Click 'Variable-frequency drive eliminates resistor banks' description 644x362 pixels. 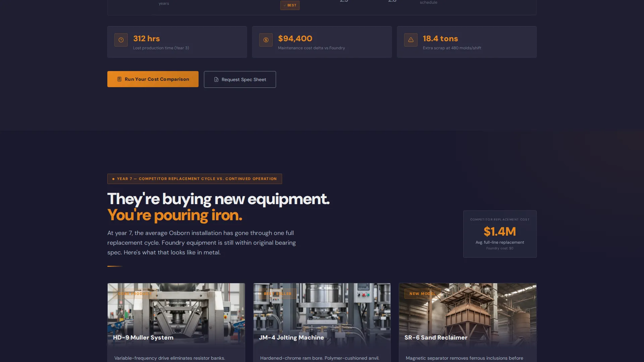[170, 358]
